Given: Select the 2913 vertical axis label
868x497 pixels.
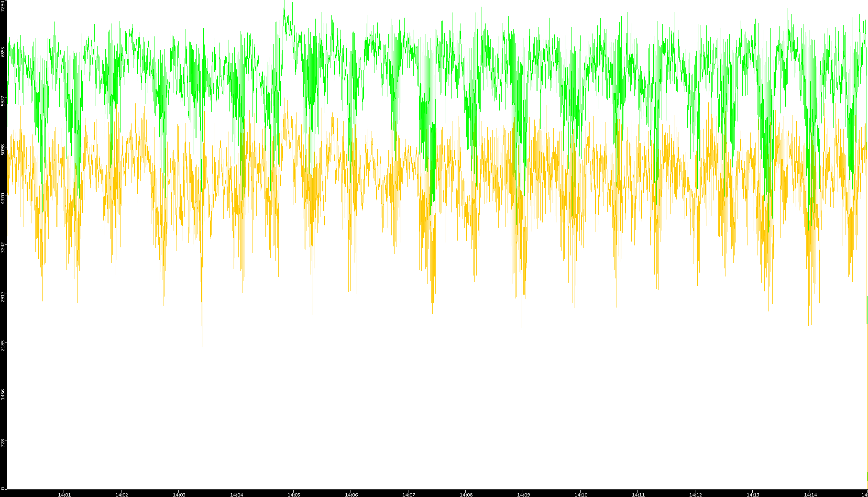Looking at the screenshot, I should pos(3,296).
